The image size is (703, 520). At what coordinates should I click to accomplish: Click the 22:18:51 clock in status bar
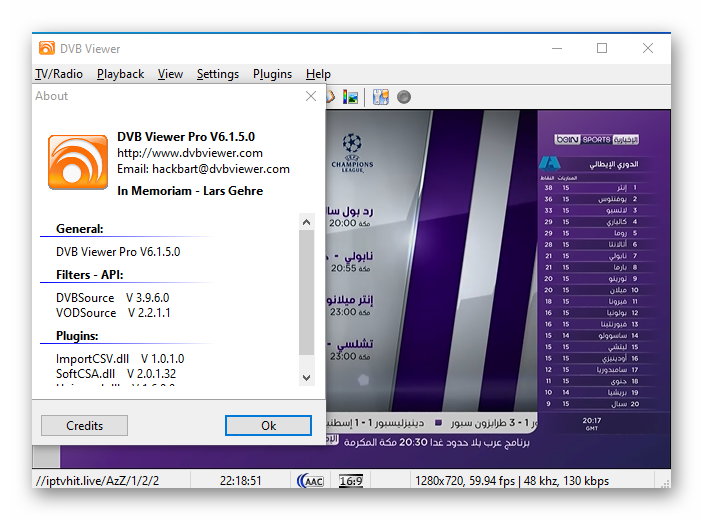(x=240, y=481)
